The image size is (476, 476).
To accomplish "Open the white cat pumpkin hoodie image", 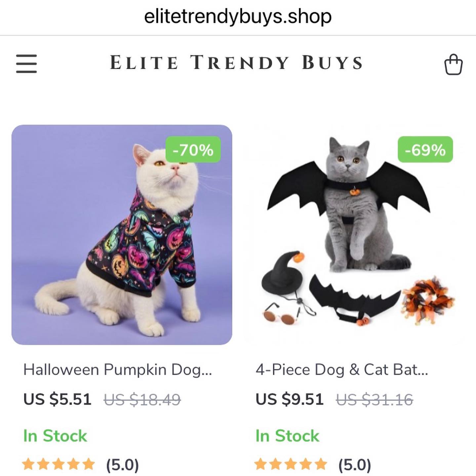I will pos(122,235).
